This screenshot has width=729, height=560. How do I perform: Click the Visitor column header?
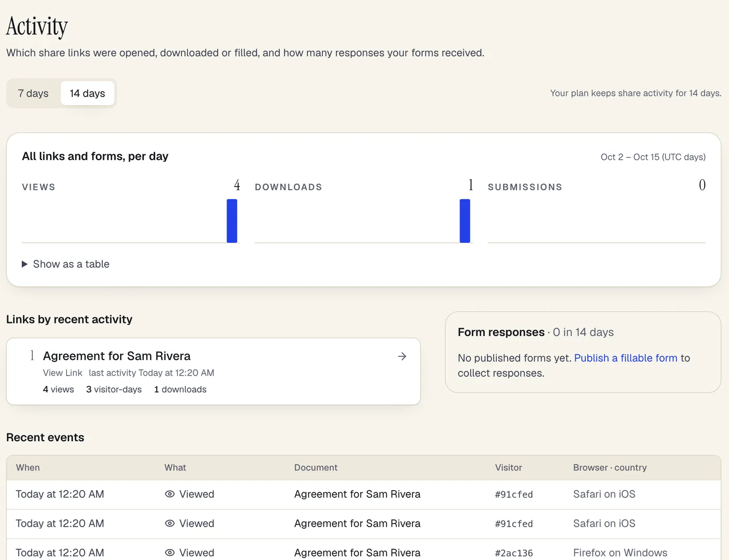(x=509, y=468)
